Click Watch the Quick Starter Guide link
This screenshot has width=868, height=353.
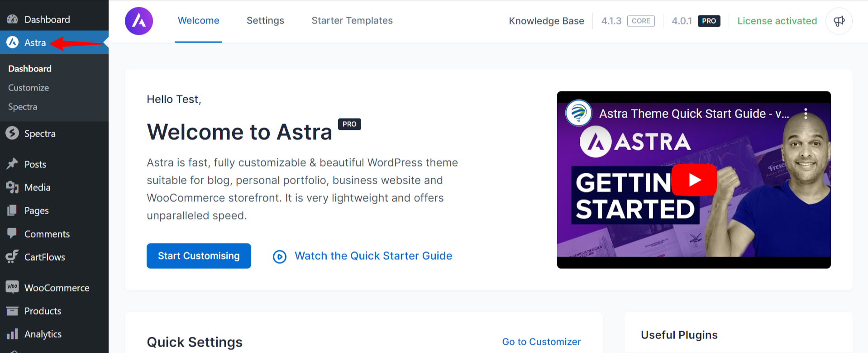[373, 256]
